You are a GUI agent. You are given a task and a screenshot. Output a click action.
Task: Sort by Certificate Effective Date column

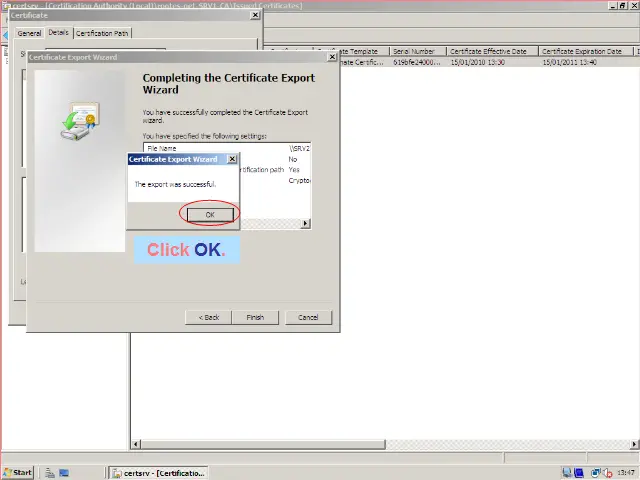(491, 51)
